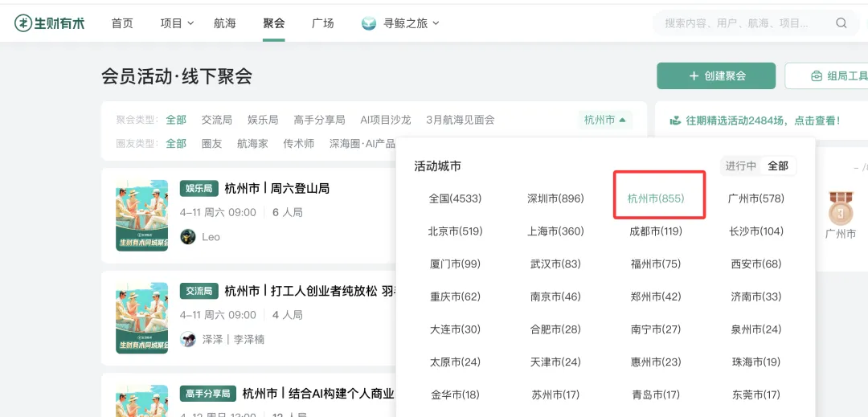Click the 高手分享局 tag badge on event
Viewport: 868px width, 417px height.
coord(208,394)
